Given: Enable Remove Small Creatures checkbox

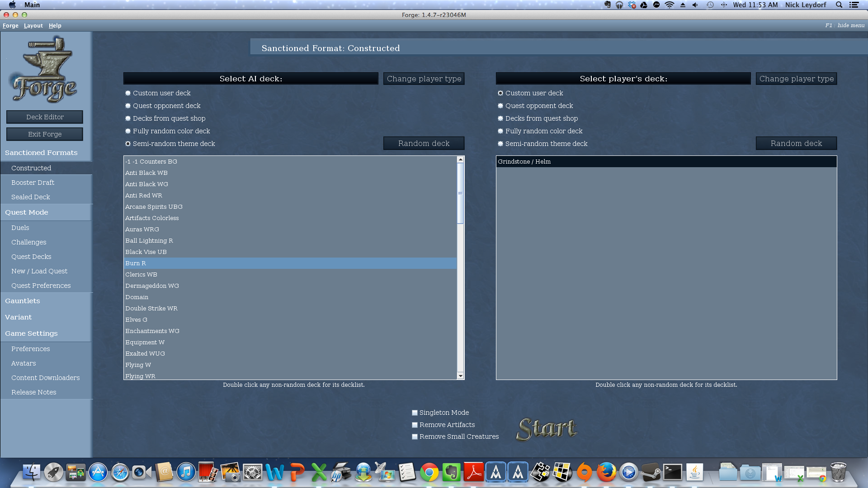Looking at the screenshot, I should click(415, 436).
